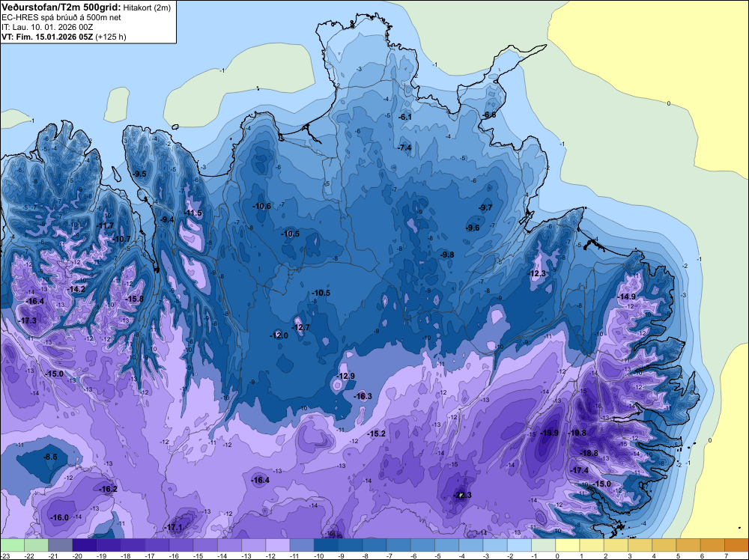Select the -16.3 temperature label

pyautogui.click(x=363, y=396)
